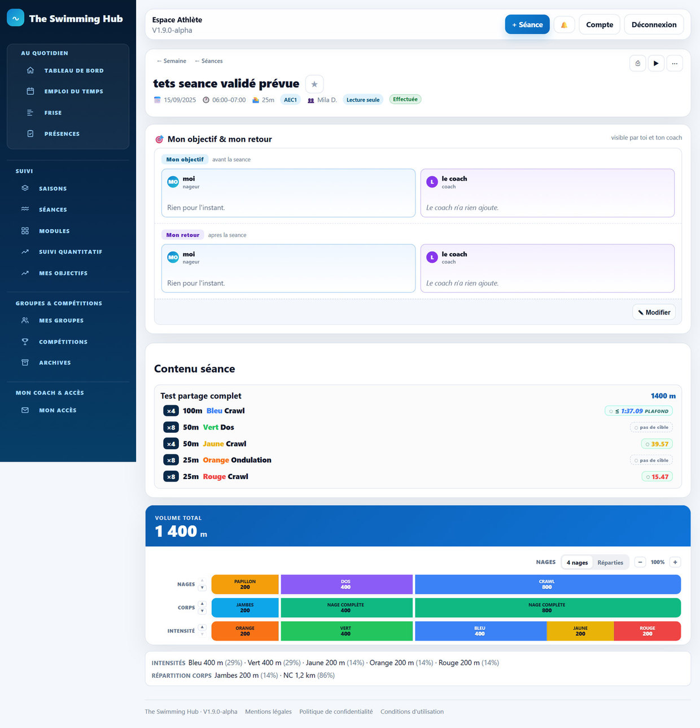Start session with the play icon
This screenshot has height=728, width=700.
pos(656,63)
